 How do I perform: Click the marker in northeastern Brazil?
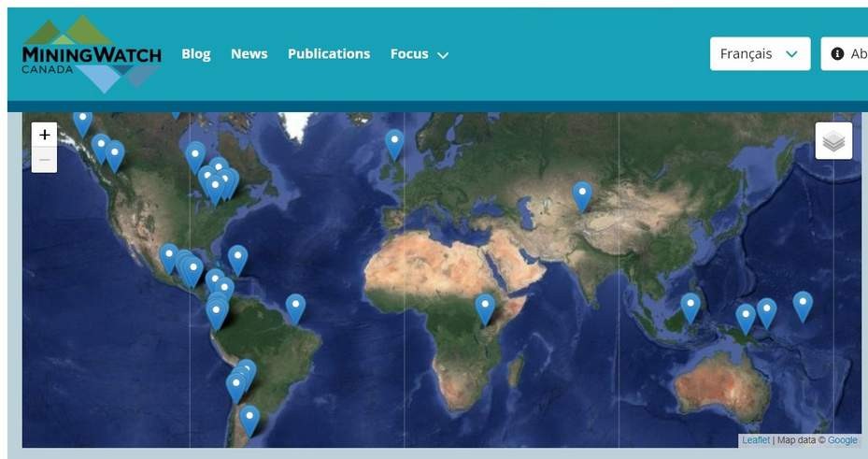[x=295, y=308]
